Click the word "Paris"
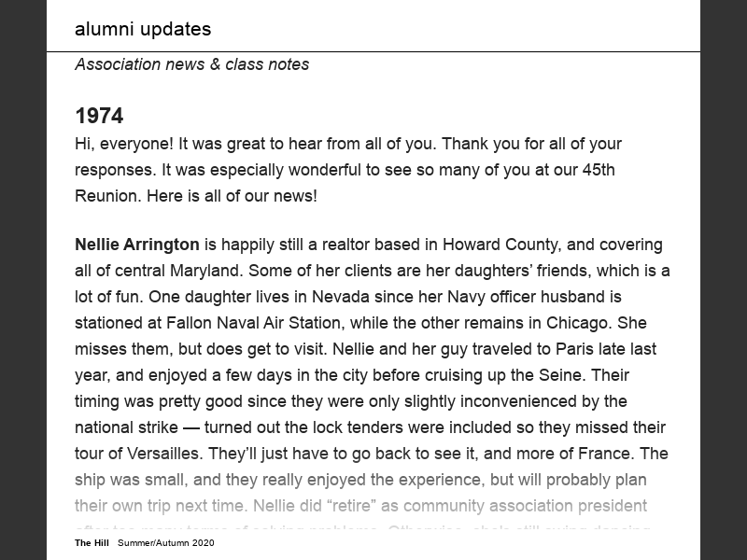 (x=552, y=349)
